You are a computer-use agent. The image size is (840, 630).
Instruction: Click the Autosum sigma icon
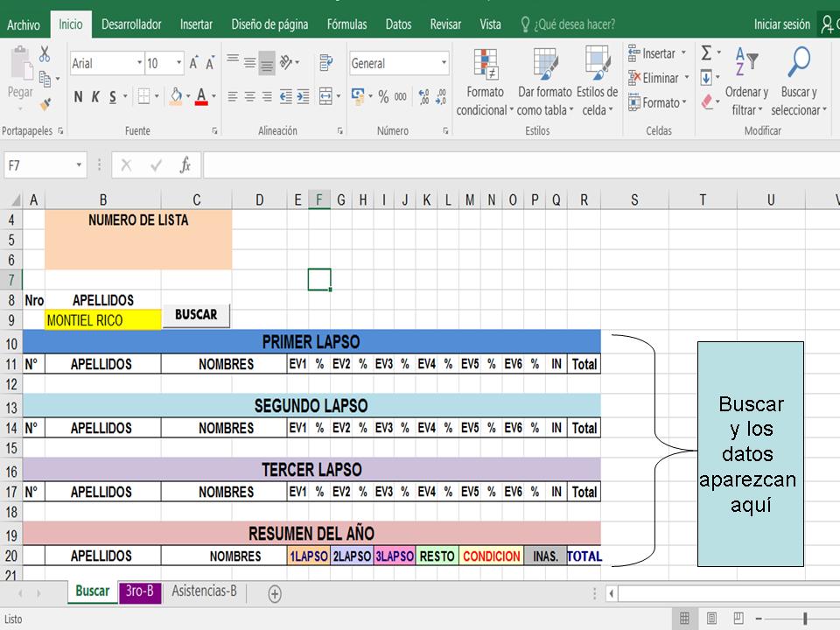[707, 53]
